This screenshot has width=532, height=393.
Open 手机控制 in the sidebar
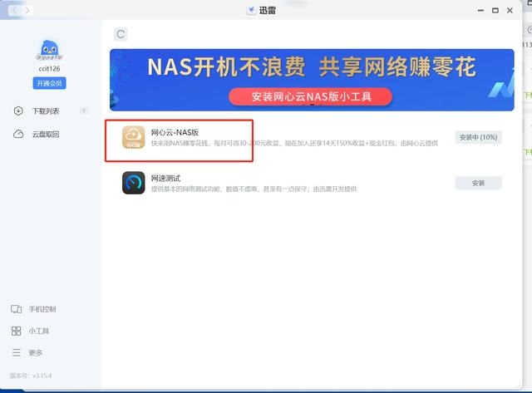42,309
